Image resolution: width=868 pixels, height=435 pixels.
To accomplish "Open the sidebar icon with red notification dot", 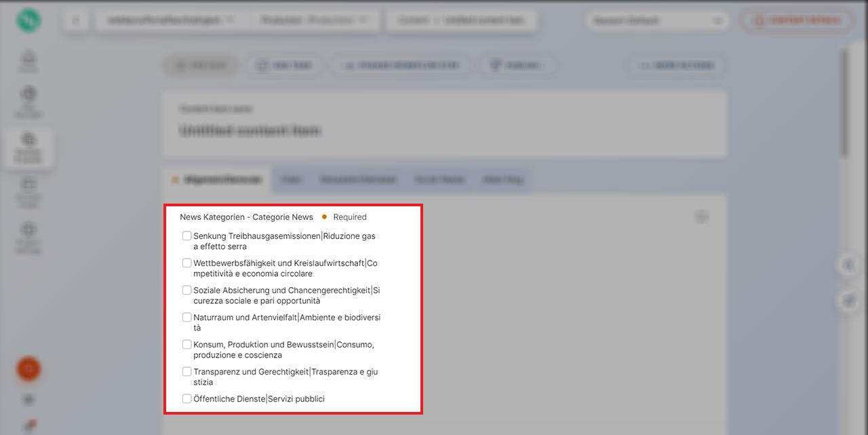I will point(28,426).
